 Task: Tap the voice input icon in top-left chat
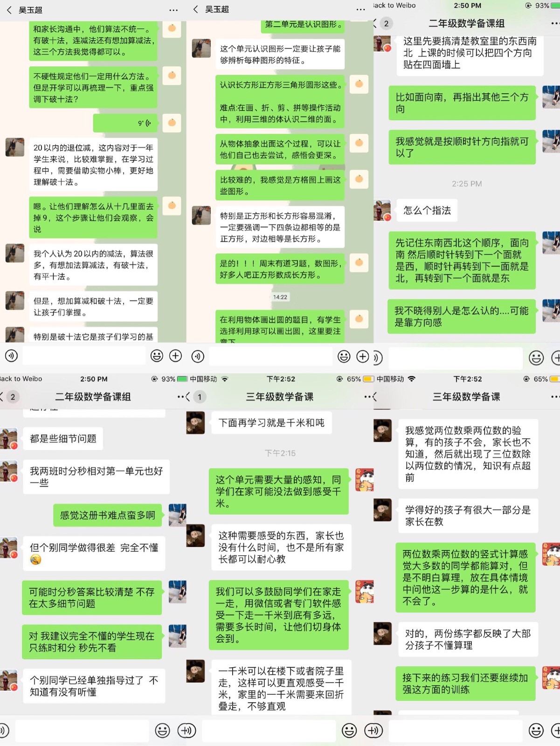pos(11,356)
